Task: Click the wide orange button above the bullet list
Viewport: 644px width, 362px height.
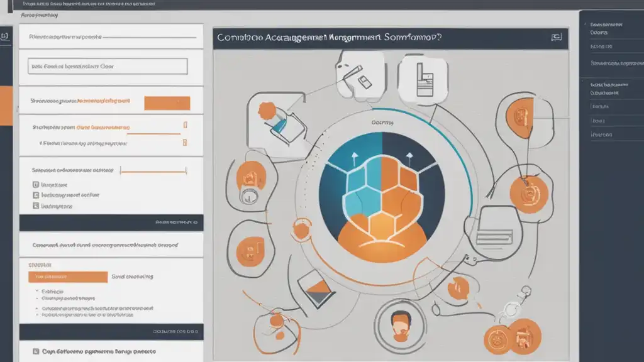Action: click(x=68, y=277)
